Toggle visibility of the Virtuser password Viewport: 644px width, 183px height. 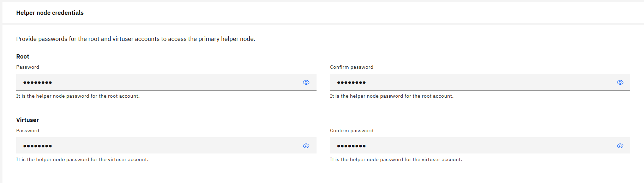point(306,146)
